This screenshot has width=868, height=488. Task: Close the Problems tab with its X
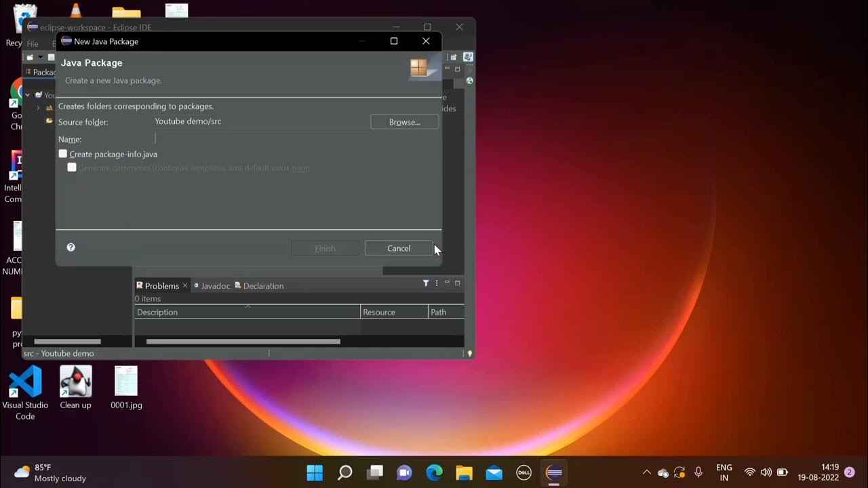[x=185, y=285]
